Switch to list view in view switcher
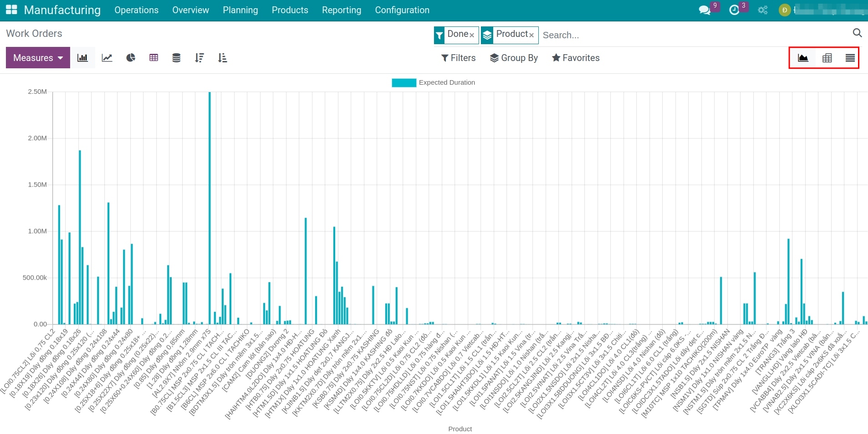This screenshot has height=434, width=868. pyautogui.click(x=850, y=58)
